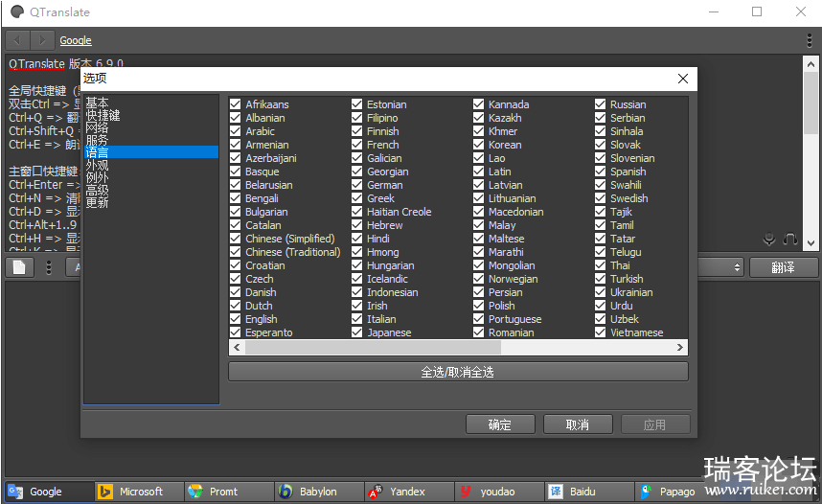
Task: Open the three-dot options beside the page icon
Action: (49, 267)
